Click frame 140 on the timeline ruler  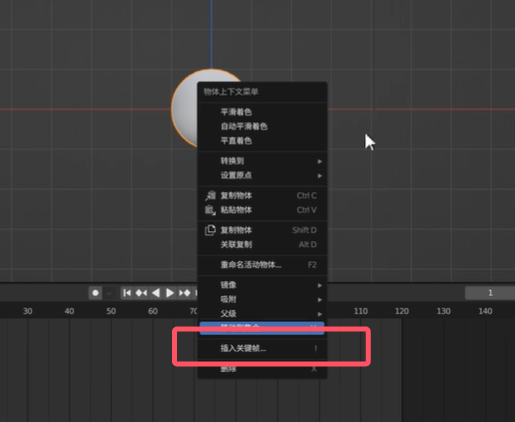(x=485, y=311)
